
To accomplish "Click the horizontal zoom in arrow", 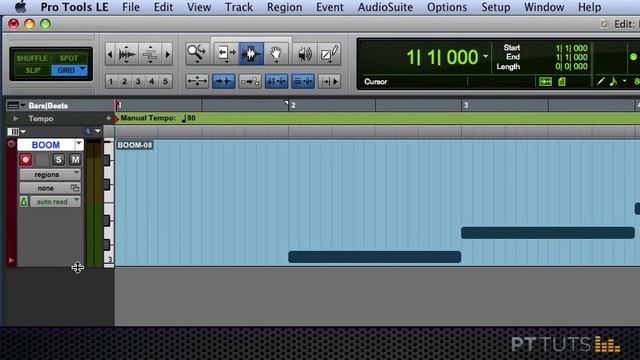I will (x=167, y=54).
